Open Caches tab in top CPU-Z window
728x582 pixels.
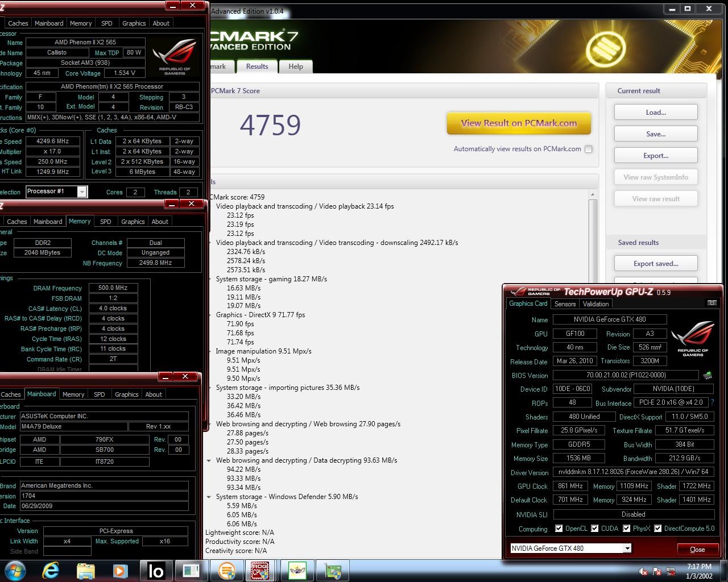(x=18, y=23)
